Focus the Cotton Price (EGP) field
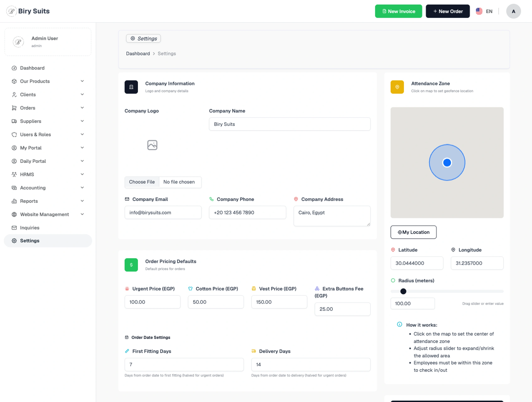532x402 pixels. point(216,302)
